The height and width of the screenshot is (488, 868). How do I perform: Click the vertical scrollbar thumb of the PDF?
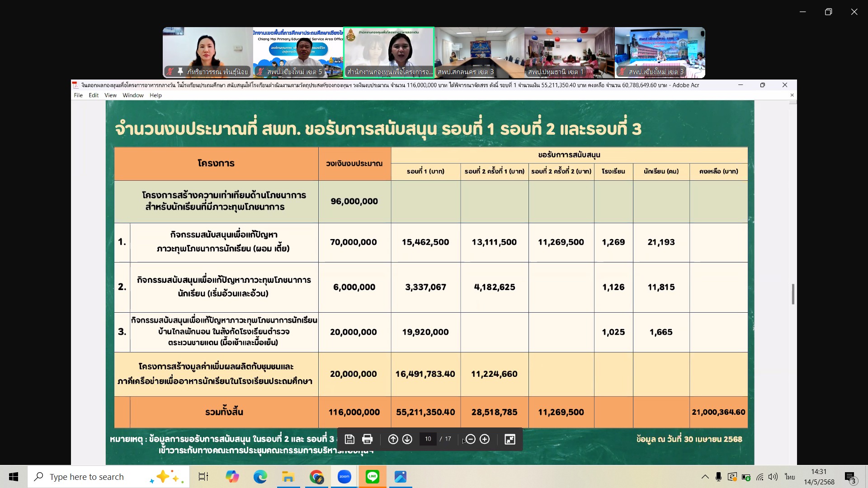[793, 294]
